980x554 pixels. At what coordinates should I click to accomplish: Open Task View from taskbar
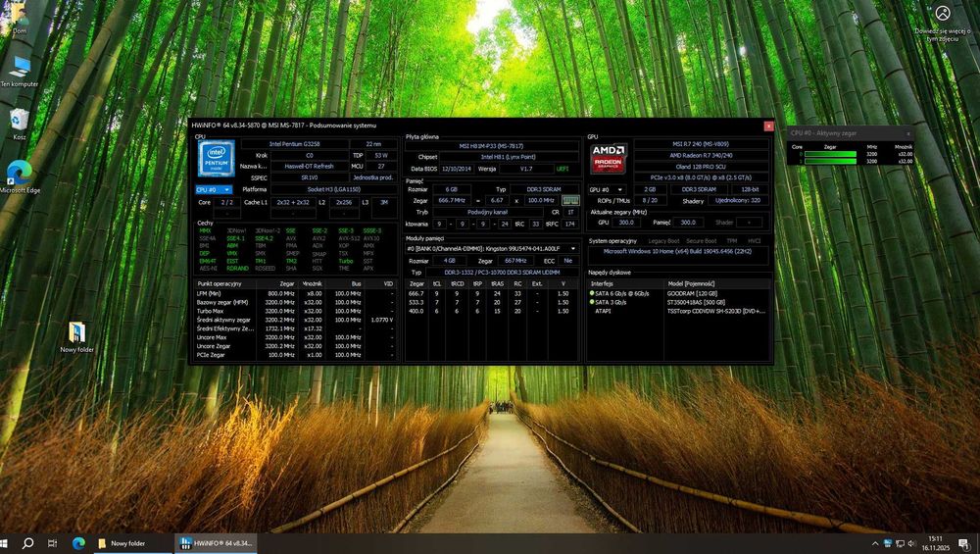[x=53, y=543]
